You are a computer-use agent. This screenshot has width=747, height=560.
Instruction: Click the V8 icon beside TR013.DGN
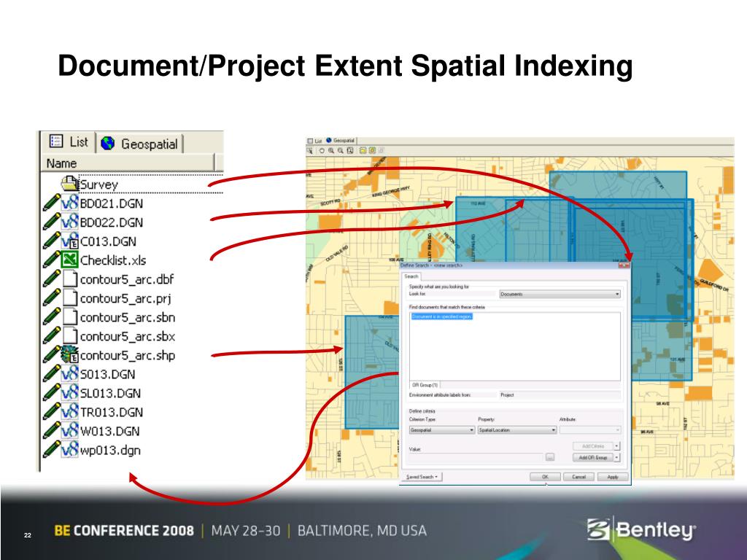click(69, 412)
